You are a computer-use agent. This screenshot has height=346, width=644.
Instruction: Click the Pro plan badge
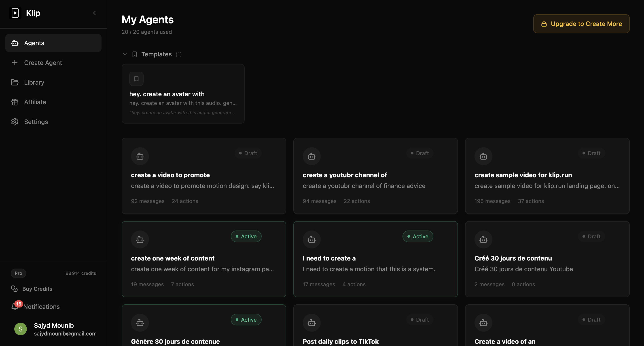(18, 273)
